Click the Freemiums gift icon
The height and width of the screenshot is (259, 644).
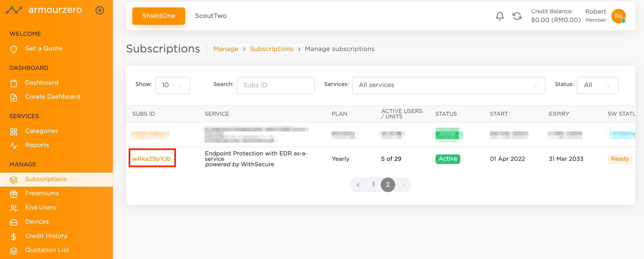(14, 194)
